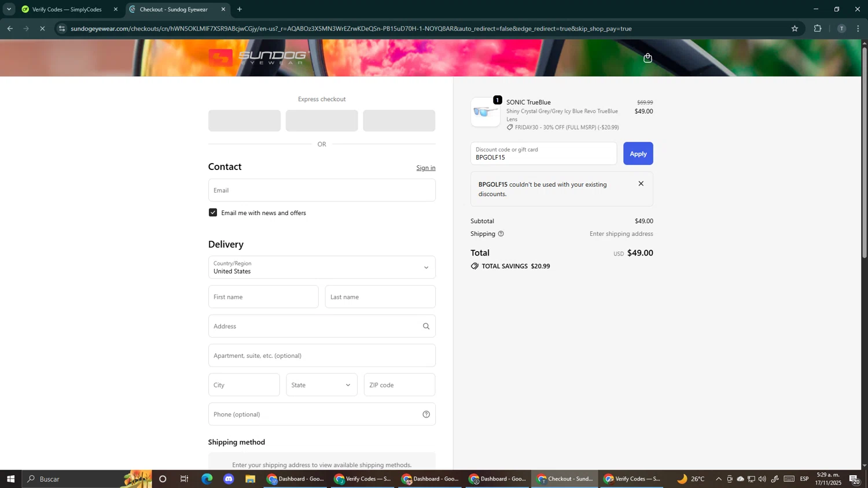Switch to Checkout - Sund... taskbar window
The image size is (868, 488).
(x=565, y=479)
